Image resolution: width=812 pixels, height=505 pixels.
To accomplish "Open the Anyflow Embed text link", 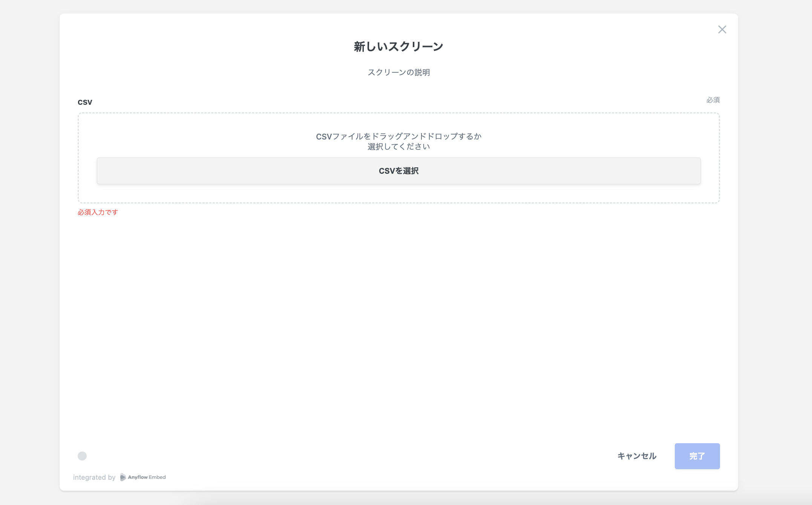I will [x=147, y=477].
